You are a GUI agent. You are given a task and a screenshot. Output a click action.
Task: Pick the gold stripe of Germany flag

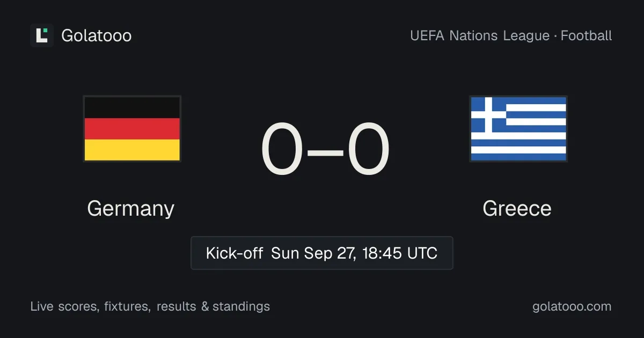[x=132, y=150]
